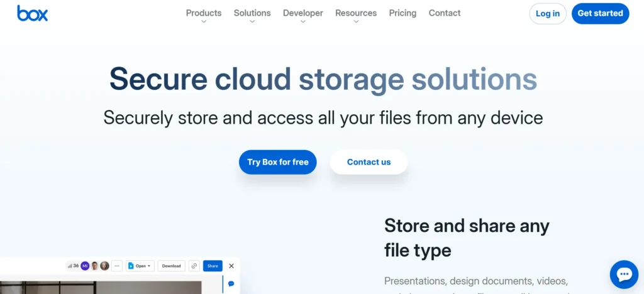The height and width of the screenshot is (294, 644).
Task: Close the file preview with X icon
Action: [x=231, y=266]
